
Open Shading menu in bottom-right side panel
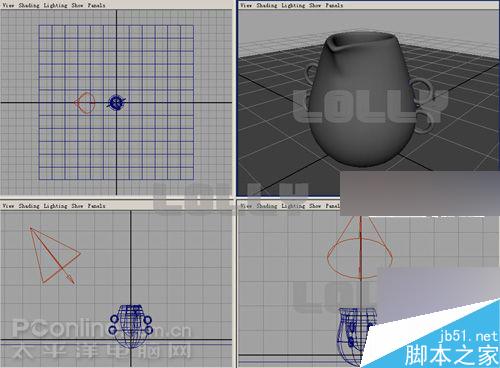(267, 206)
